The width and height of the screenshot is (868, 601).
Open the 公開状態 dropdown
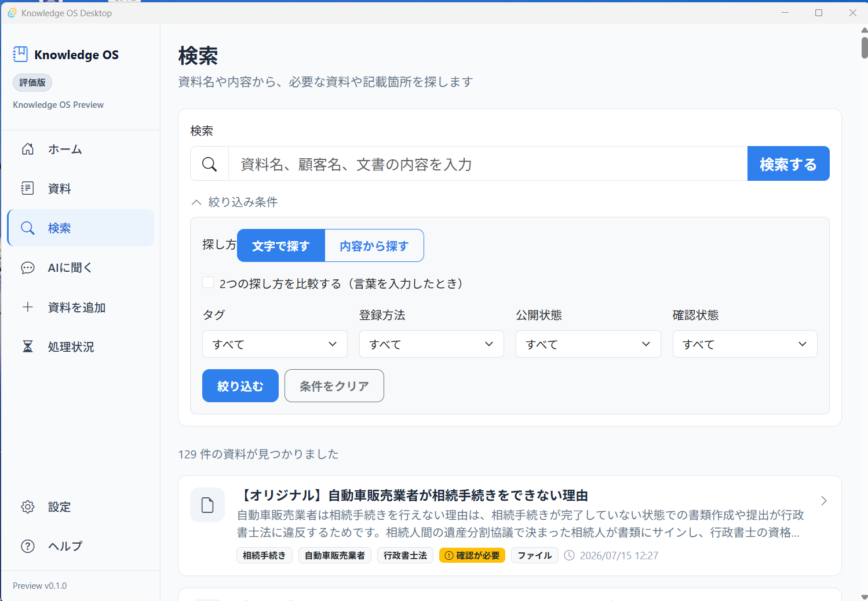point(588,344)
